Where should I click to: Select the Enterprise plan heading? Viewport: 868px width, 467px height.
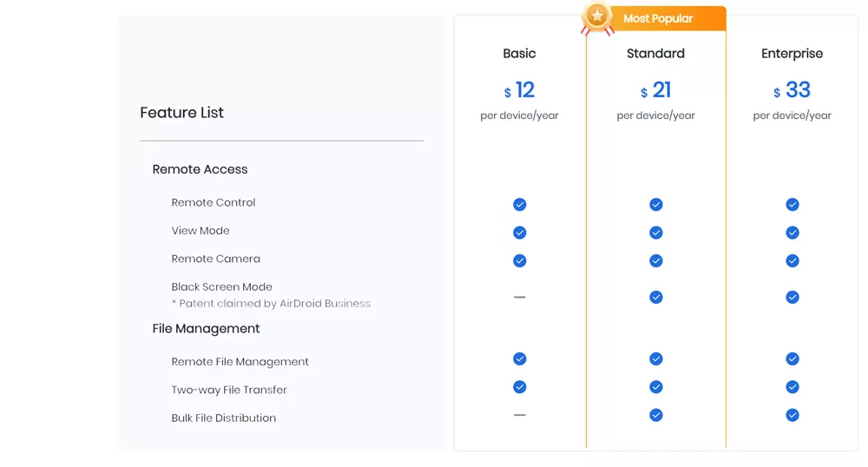pyautogui.click(x=792, y=54)
